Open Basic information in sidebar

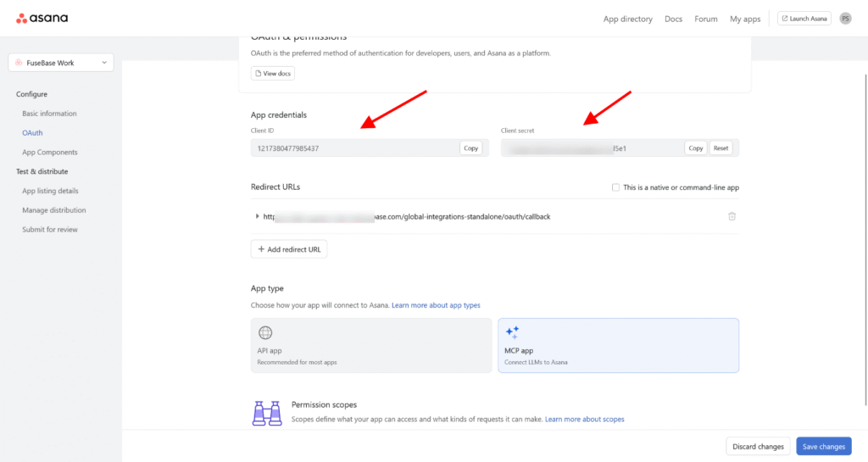click(49, 114)
